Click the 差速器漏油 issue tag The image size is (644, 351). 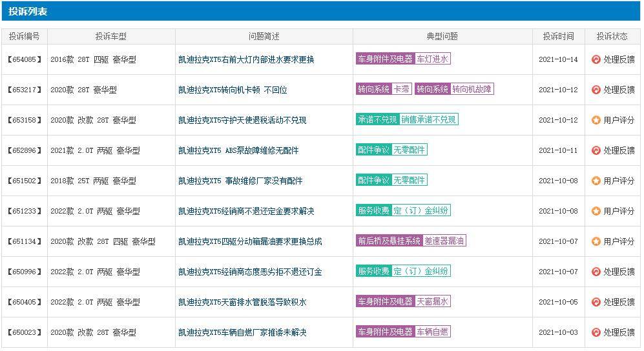coord(444,241)
